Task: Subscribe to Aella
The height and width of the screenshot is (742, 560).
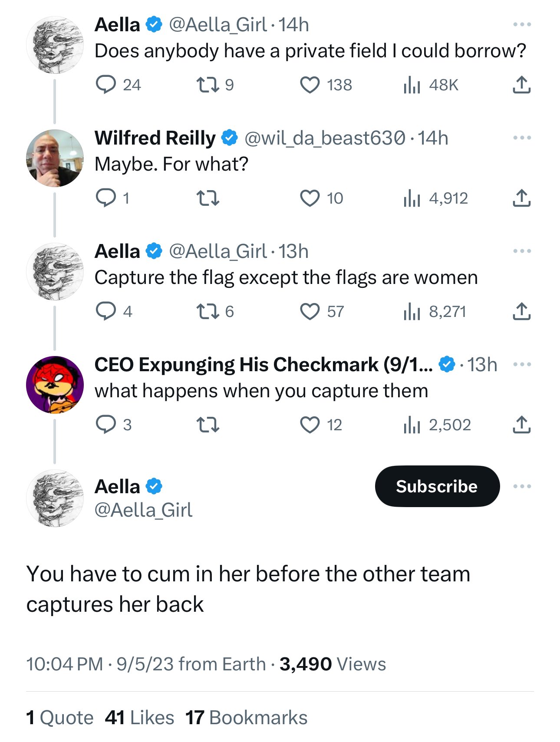Action: (x=437, y=486)
